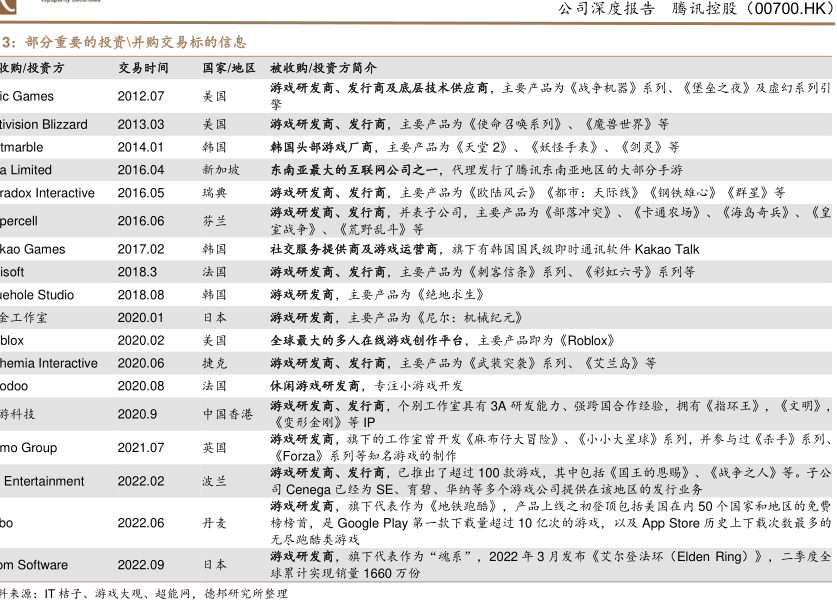This screenshot has height=607, width=837.
Task: Click the company logo in top-left corner
Action: coord(12,8)
